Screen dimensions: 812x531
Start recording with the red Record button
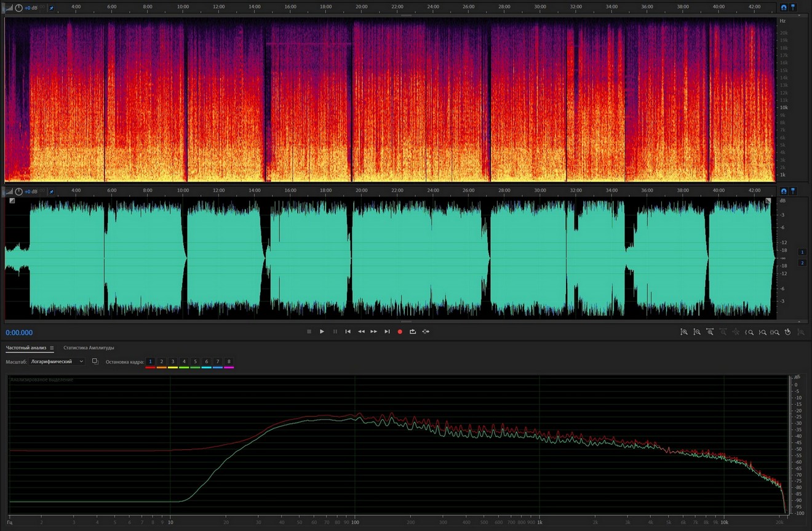click(x=400, y=332)
